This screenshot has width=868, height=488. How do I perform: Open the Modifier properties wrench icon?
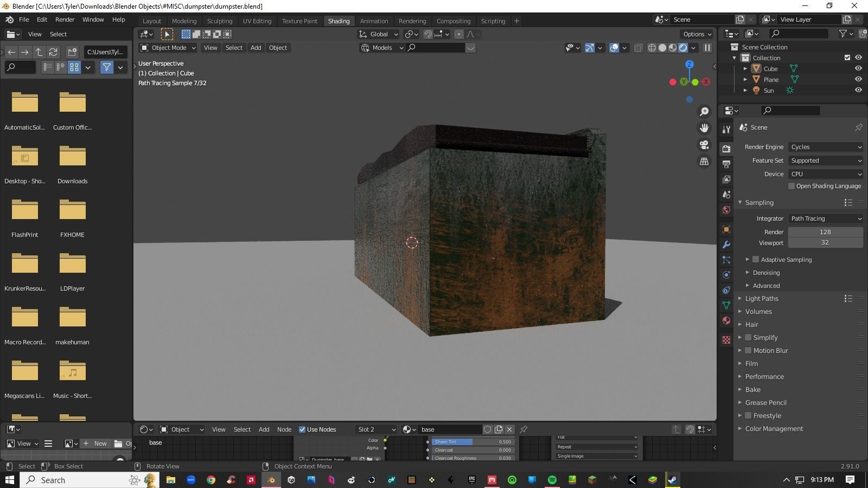(x=726, y=245)
